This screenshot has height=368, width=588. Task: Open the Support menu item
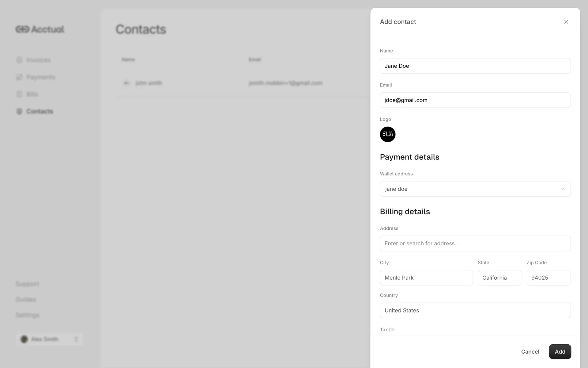27,284
